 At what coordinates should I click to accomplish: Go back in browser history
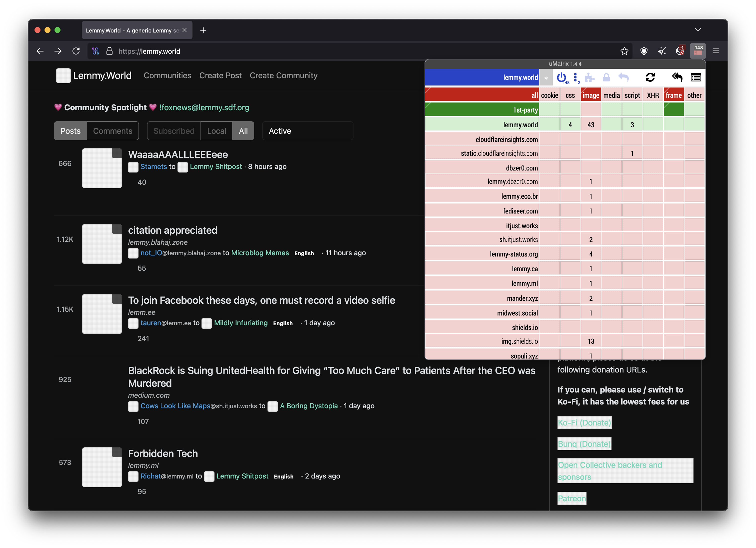click(x=40, y=51)
